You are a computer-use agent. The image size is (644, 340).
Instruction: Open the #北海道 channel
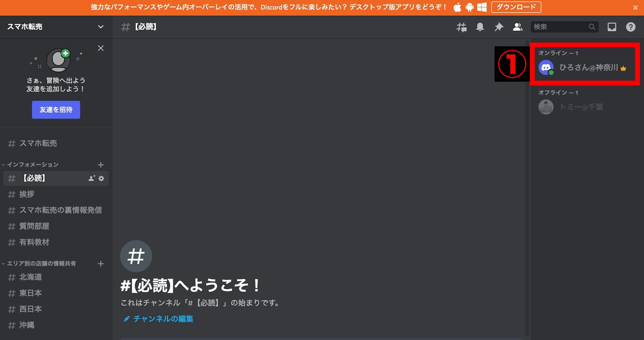click(56, 277)
